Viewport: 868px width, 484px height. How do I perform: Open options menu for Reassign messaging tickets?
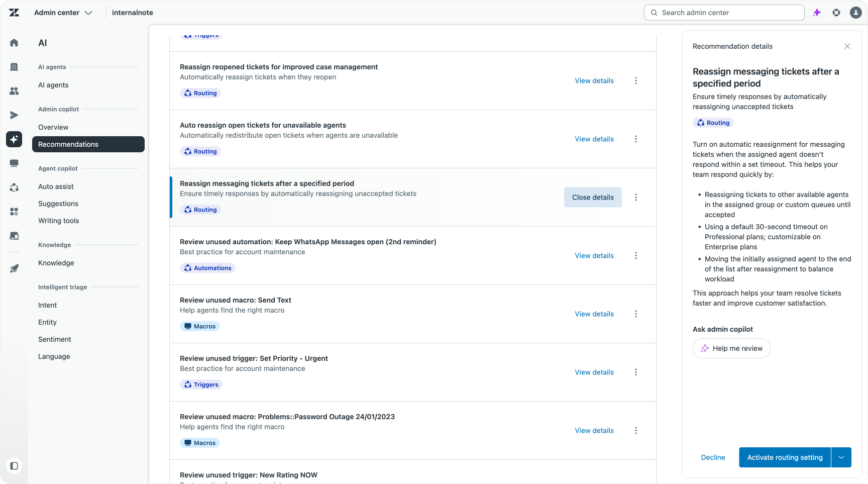636,198
